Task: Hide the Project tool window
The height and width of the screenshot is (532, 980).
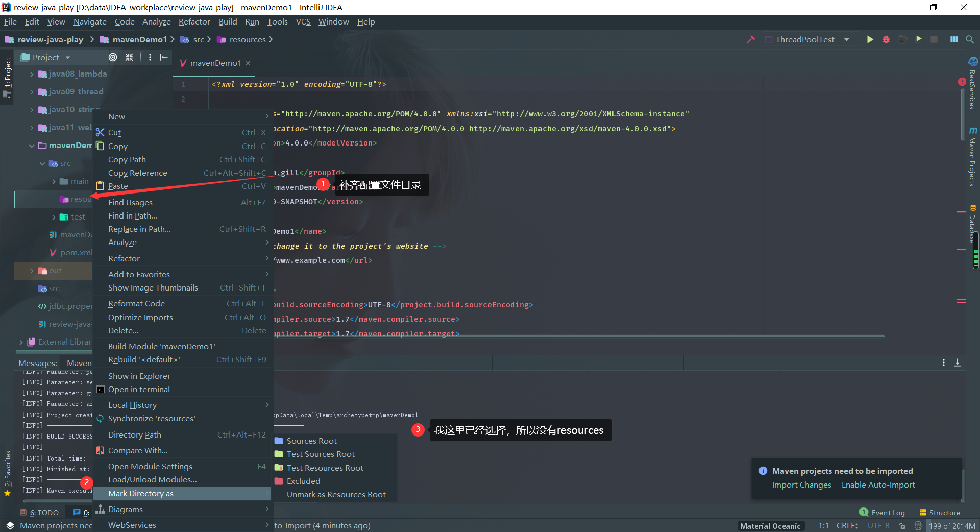Action: pyautogui.click(x=163, y=57)
